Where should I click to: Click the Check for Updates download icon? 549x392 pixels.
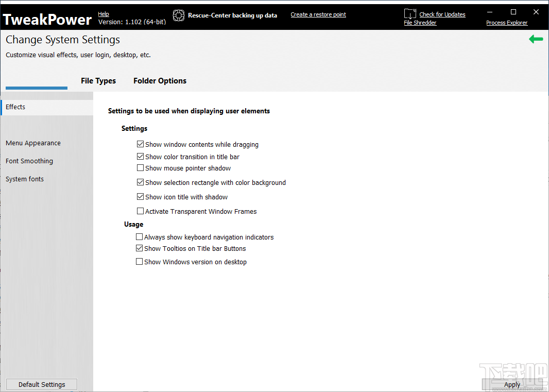(x=410, y=14)
